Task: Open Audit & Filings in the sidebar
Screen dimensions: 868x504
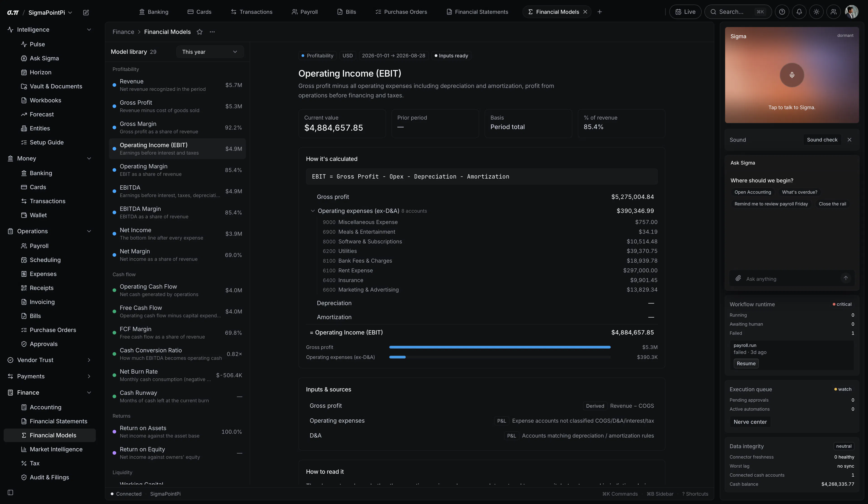Action: [x=50, y=477]
